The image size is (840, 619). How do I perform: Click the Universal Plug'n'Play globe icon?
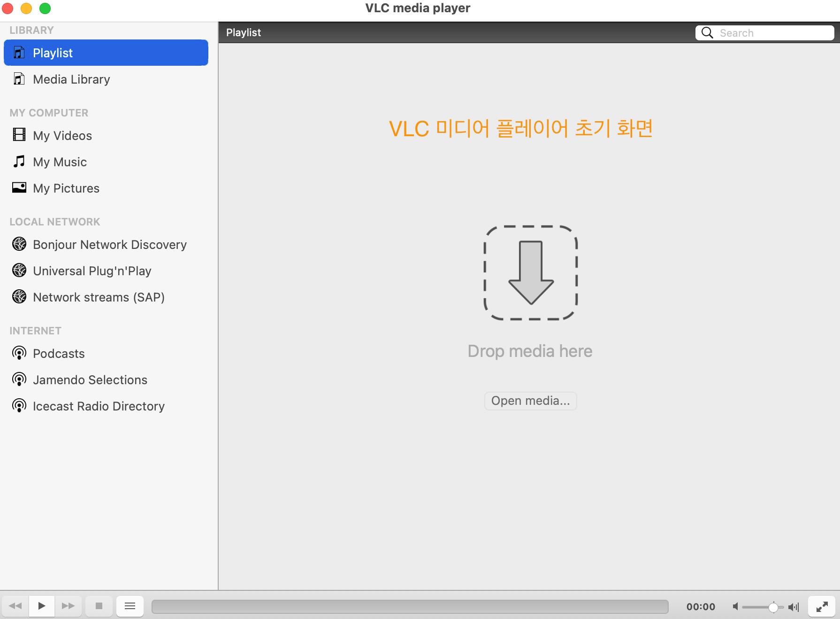pyautogui.click(x=19, y=270)
